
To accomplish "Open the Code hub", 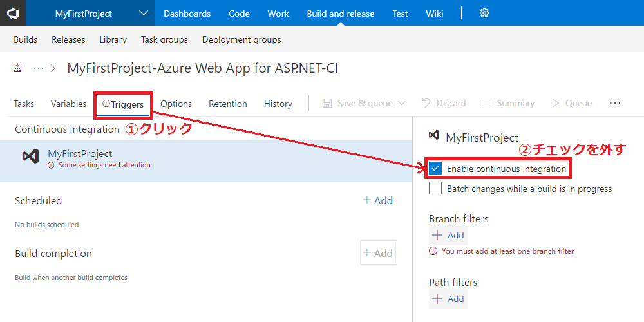I will (239, 14).
